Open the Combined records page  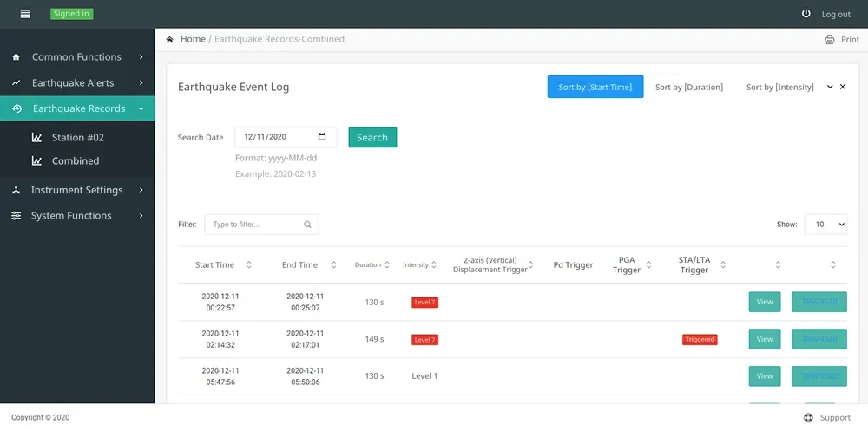tap(76, 161)
